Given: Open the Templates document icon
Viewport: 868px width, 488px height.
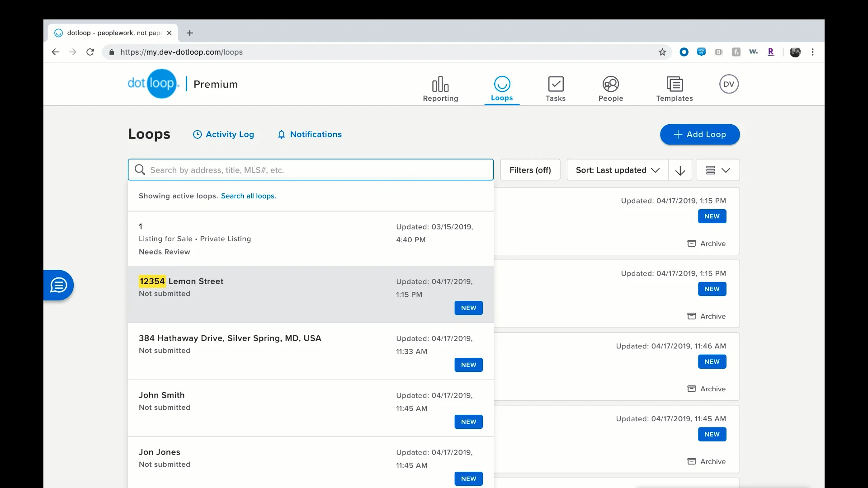Looking at the screenshot, I should 674,84.
